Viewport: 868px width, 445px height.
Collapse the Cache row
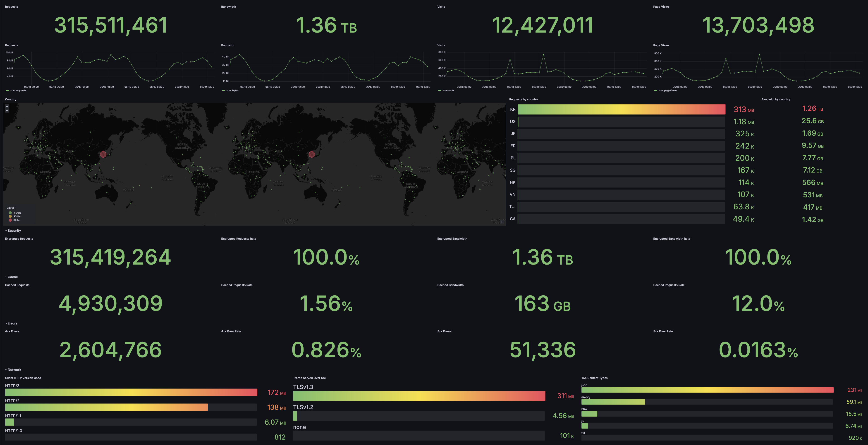pyautogui.click(x=12, y=277)
